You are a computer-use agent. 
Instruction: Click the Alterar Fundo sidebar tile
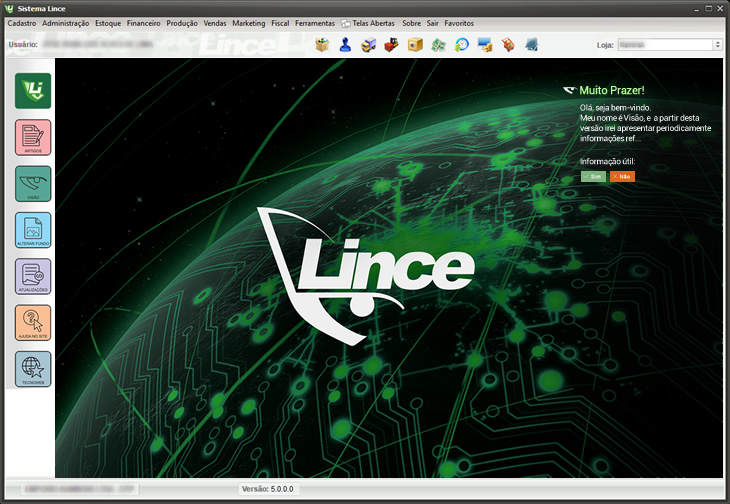(33, 230)
